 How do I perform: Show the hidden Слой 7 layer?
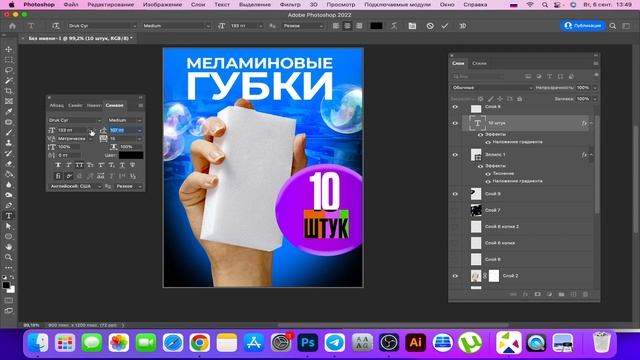(x=455, y=211)
